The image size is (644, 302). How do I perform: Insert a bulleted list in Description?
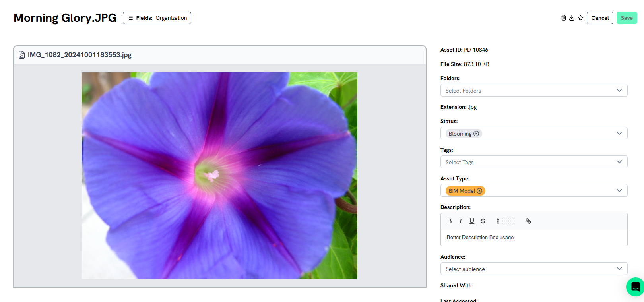pos(511,221)
